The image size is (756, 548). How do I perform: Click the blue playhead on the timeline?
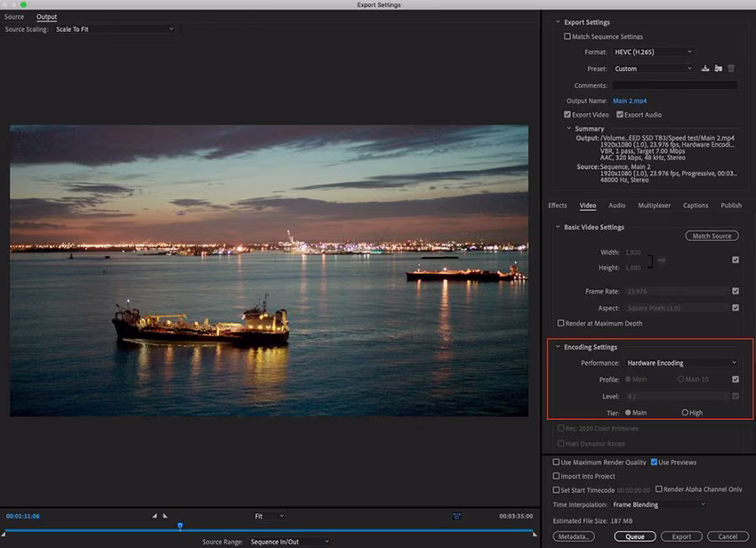(180, 527)
